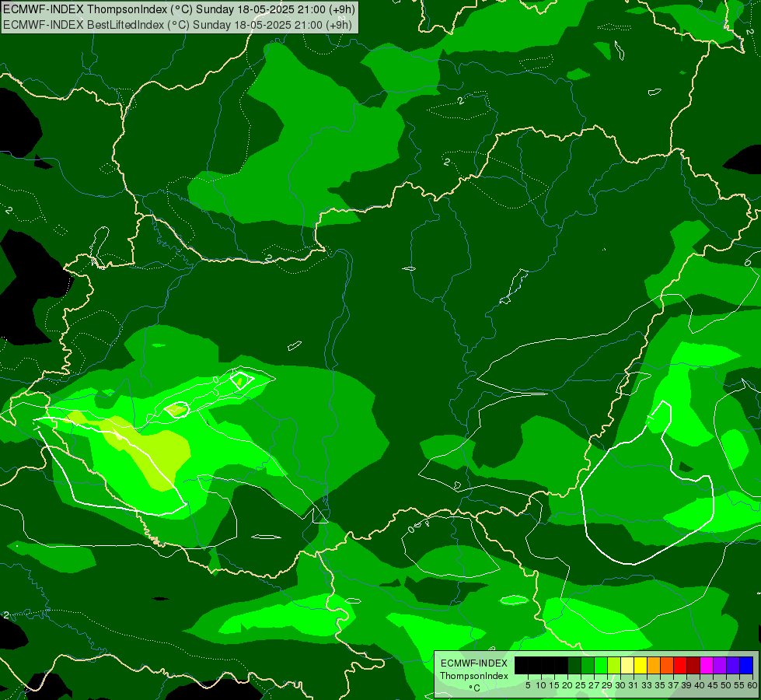Click the °C unit in the legend

[x=474, y=688]
